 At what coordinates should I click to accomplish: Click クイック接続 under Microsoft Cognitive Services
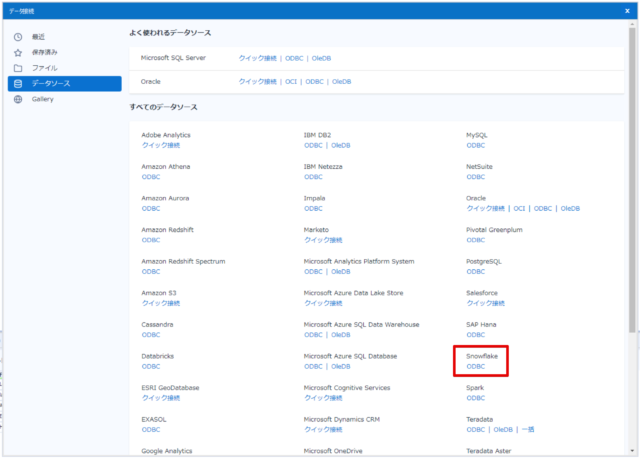pos(323,398)
